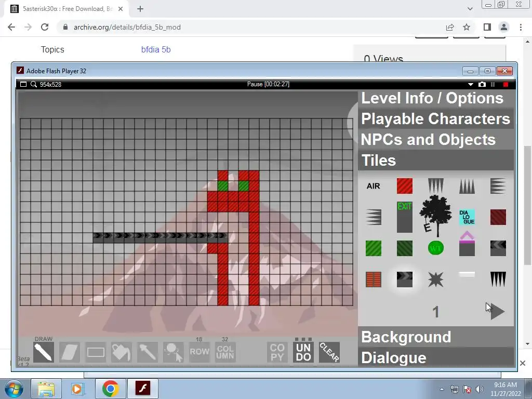Switch to the 5asterisk30α browser tab
Image resolution: width=532 pixels, height=399 pixels.
point(66,9)
